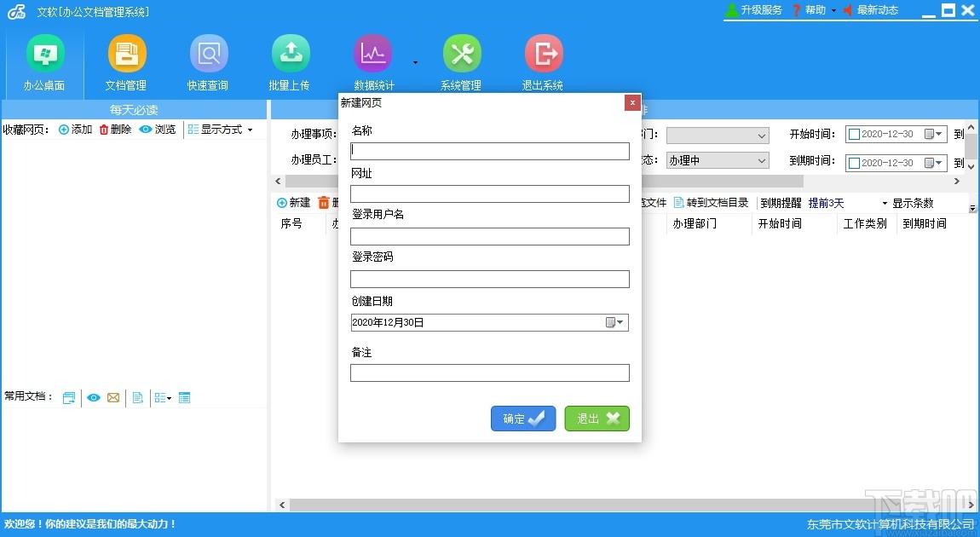The height and width of the screenshot is (537, 980).
Task: Open 升级服务 in the title bar
Action: (754, 10)
